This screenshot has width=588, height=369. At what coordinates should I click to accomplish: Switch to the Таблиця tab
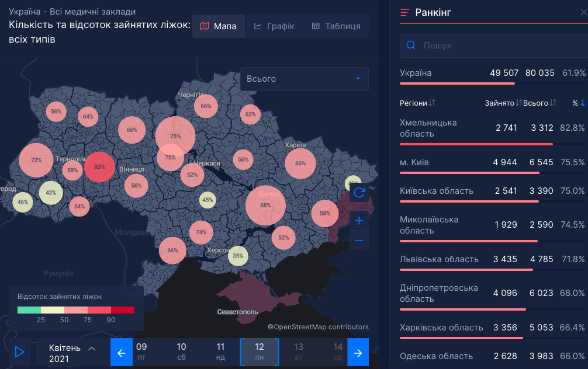point(336,26)
